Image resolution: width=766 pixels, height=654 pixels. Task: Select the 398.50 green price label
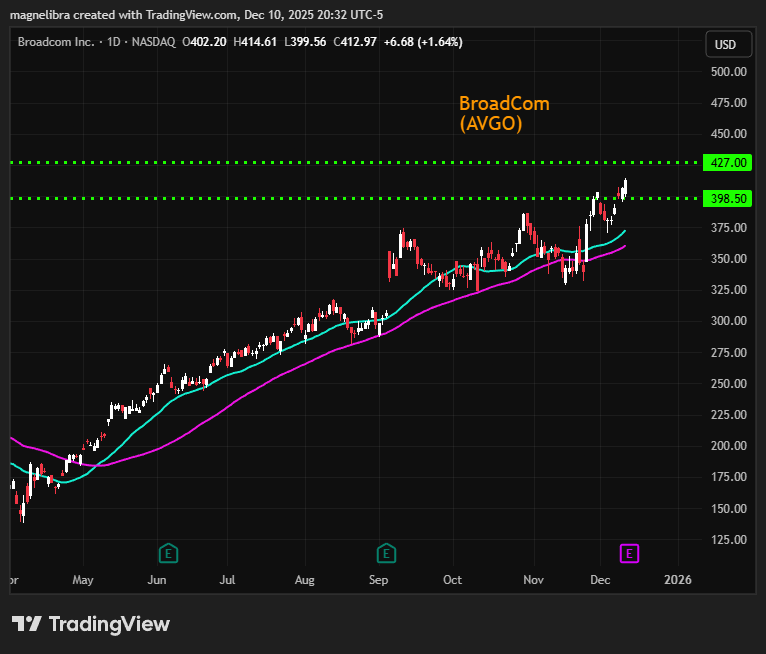click(x=727, y=199)
